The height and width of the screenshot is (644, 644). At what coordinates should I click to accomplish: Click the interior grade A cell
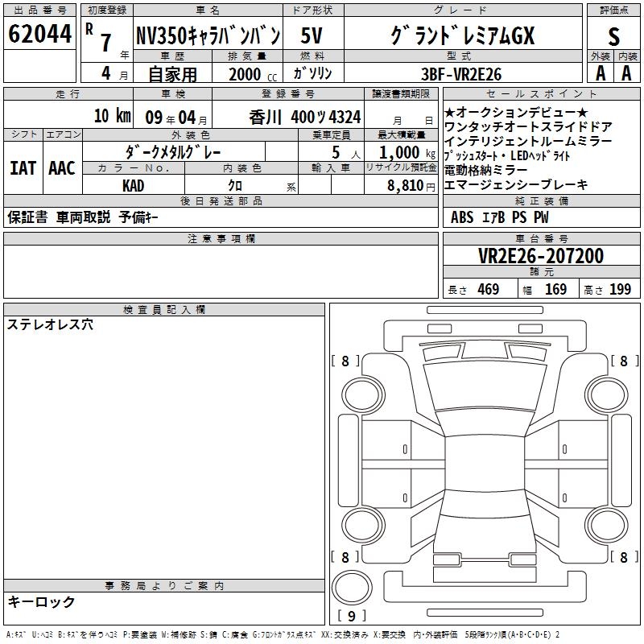click(x=626, y=72)
